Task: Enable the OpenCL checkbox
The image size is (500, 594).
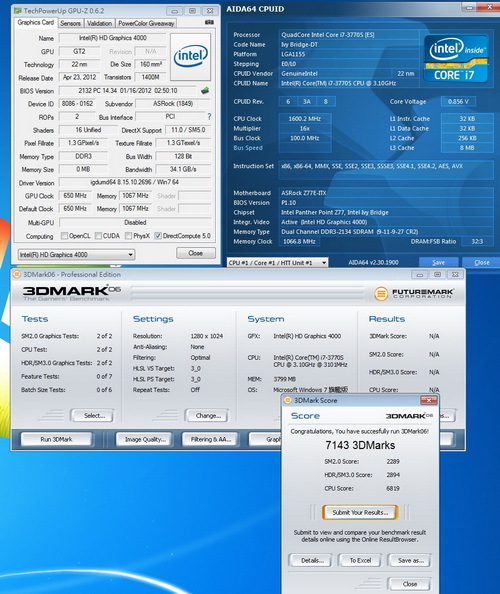Action: tap(64, 236)
